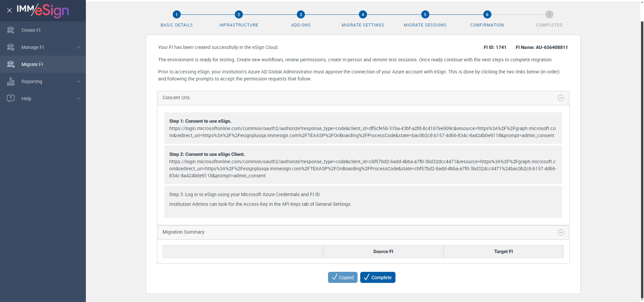Go to step 3 circle, Add-Ons

[x=301, y=14]
